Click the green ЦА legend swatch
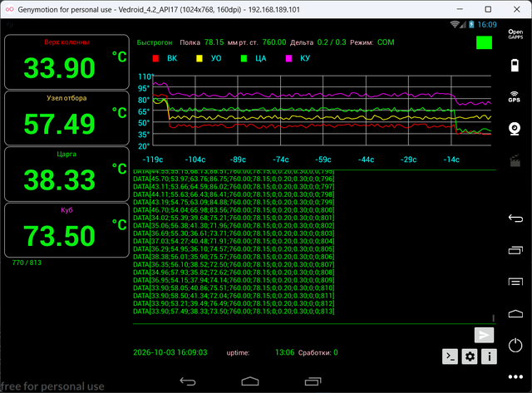This screenshot has width=532, height=393. [x=244, y=58]
